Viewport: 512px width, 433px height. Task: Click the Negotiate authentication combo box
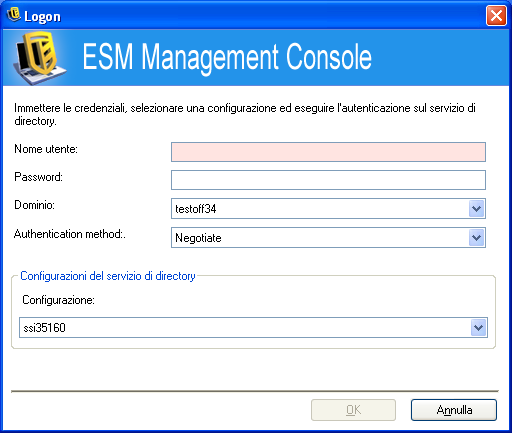tap(328, 238)
